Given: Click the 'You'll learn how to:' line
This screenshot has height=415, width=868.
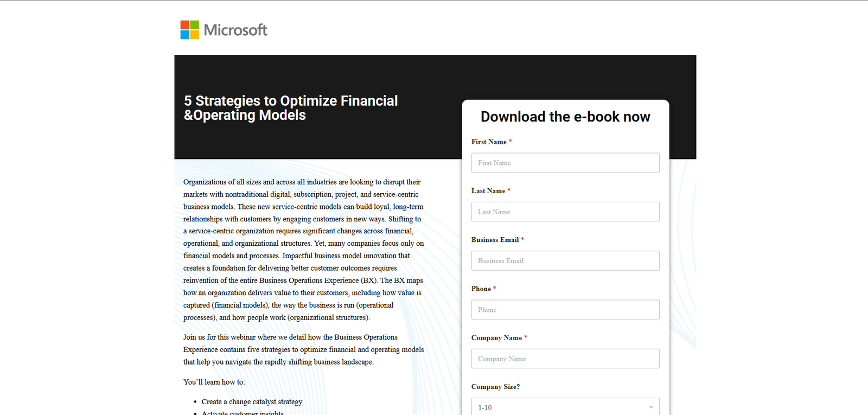Looking at the screenshot, I should (x=214, y=382).
